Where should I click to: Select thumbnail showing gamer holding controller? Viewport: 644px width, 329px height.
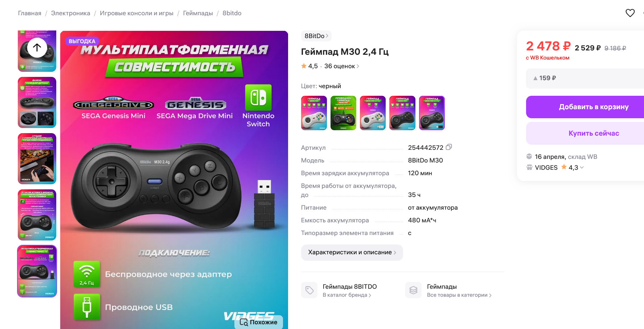tap(37, 159)
